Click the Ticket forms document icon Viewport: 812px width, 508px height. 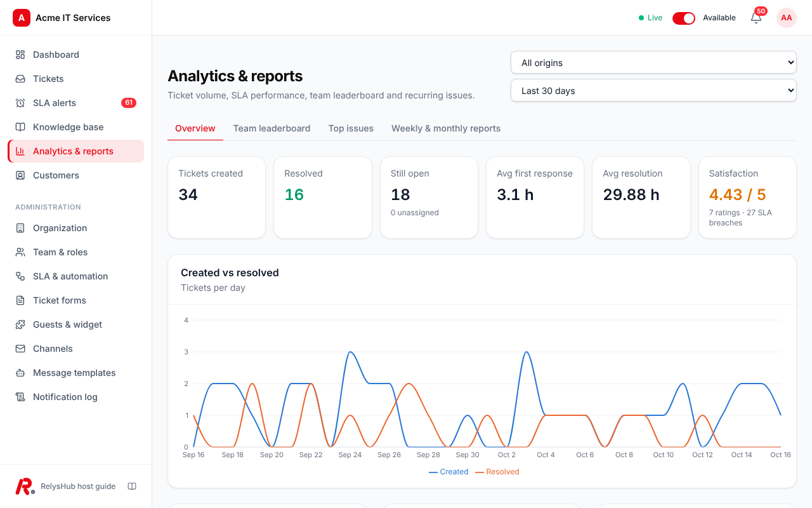tap(20, 300)
